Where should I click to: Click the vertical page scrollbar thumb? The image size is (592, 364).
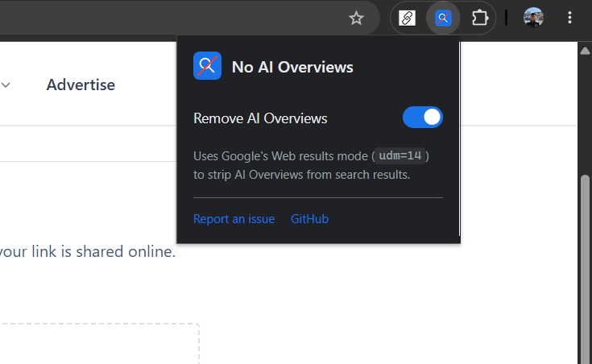point(586,269)
